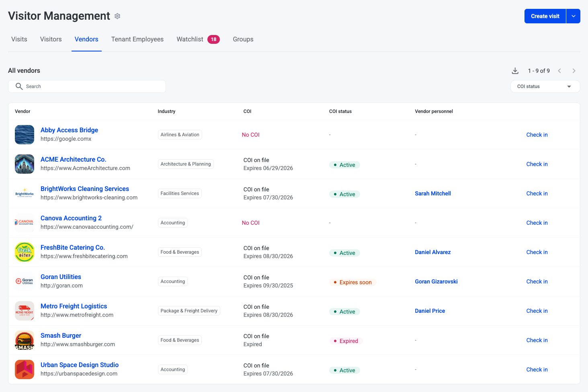Open BrightWorks Cleaning Services vendor link
Image resolution: width=588 pixels, height=392 pixels.
coord(85,189)
